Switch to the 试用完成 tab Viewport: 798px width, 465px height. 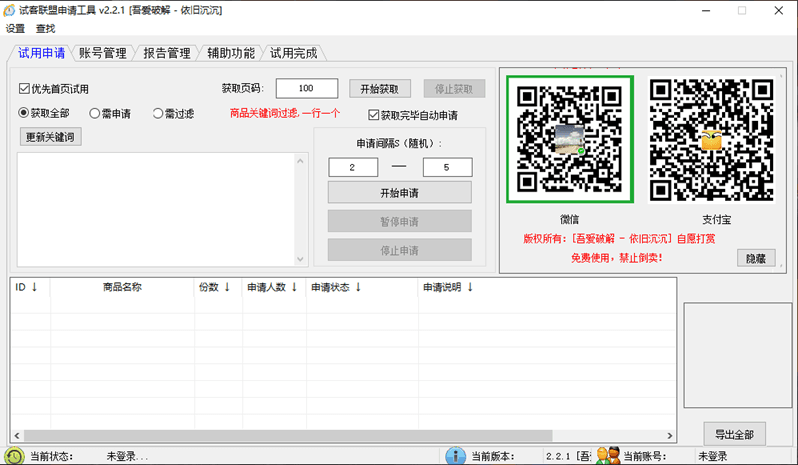coord(294,53)
